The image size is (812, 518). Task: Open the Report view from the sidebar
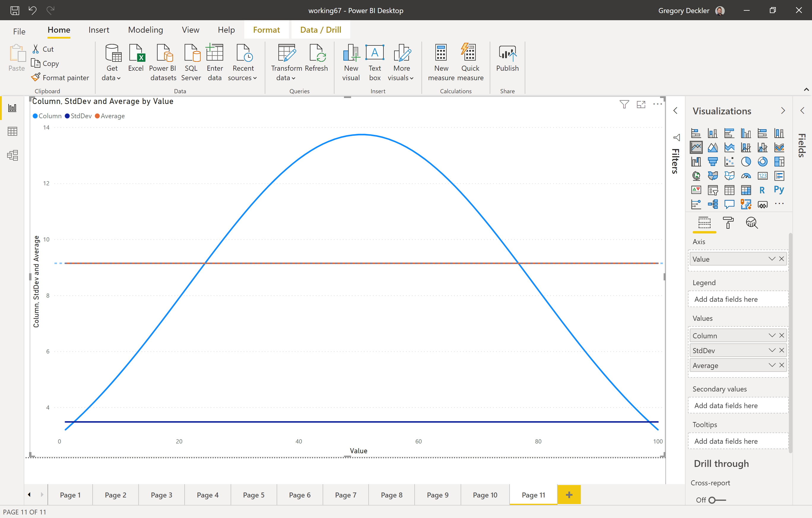tap(12, 108)
